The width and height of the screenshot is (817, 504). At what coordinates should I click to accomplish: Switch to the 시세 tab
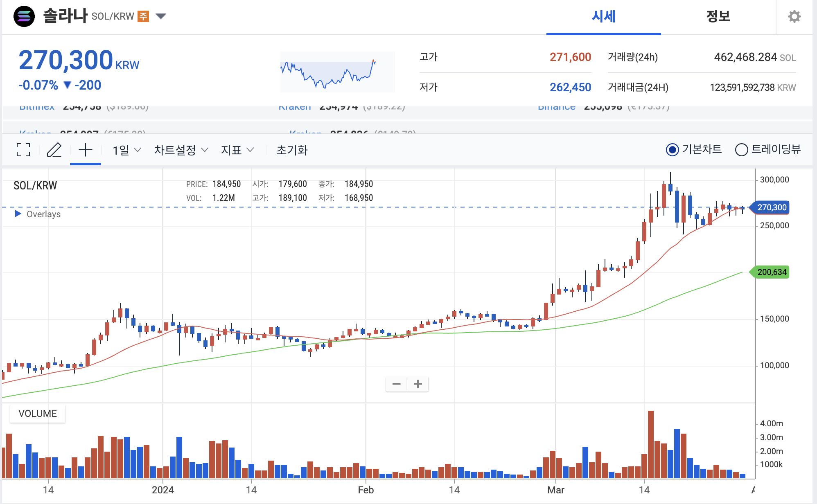[x=603, y=16]
